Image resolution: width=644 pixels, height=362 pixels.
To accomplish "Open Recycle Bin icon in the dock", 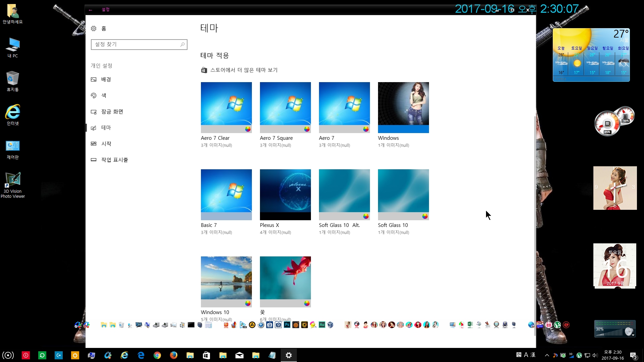I will coord(121,325).
